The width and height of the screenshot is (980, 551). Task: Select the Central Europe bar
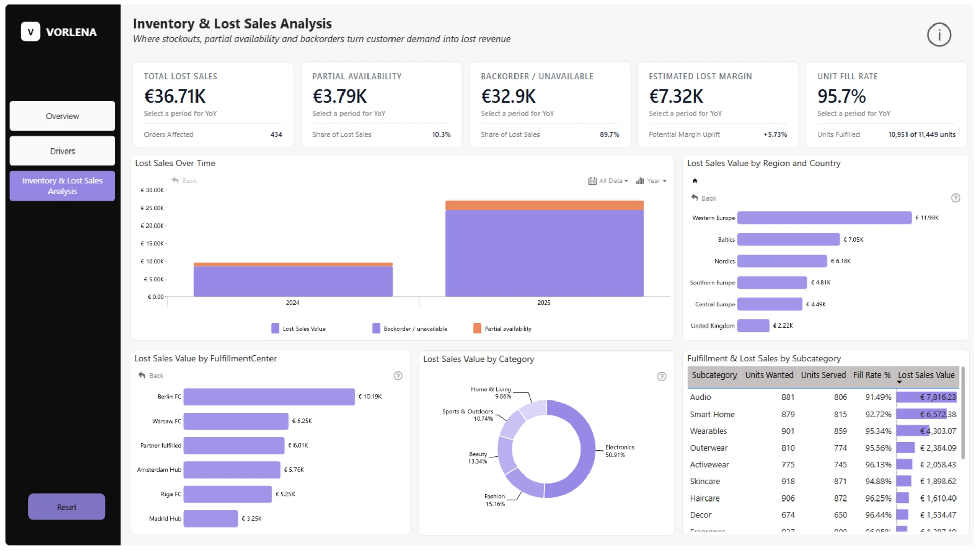(770, 304)
